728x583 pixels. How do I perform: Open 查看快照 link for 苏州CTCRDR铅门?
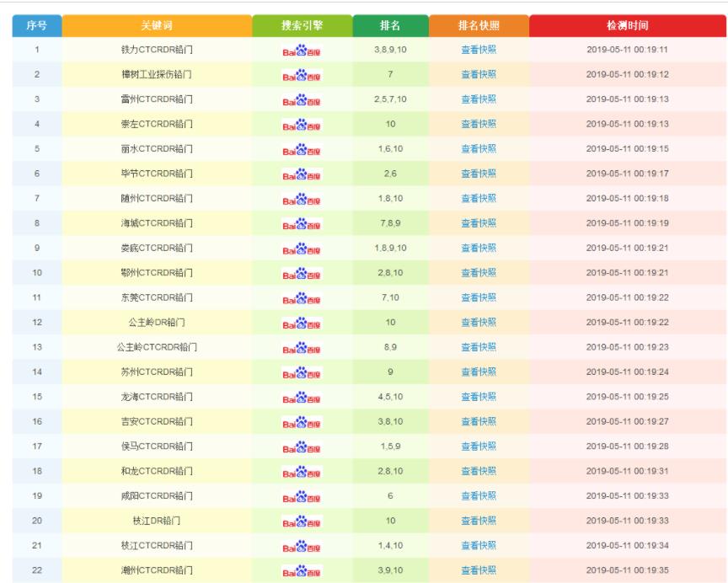coord(479,372)
